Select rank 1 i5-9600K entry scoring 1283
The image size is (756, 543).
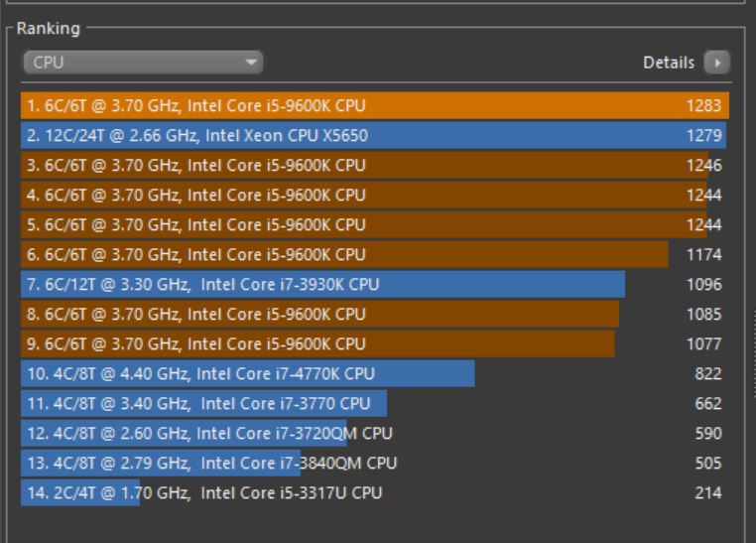[375, 105]
